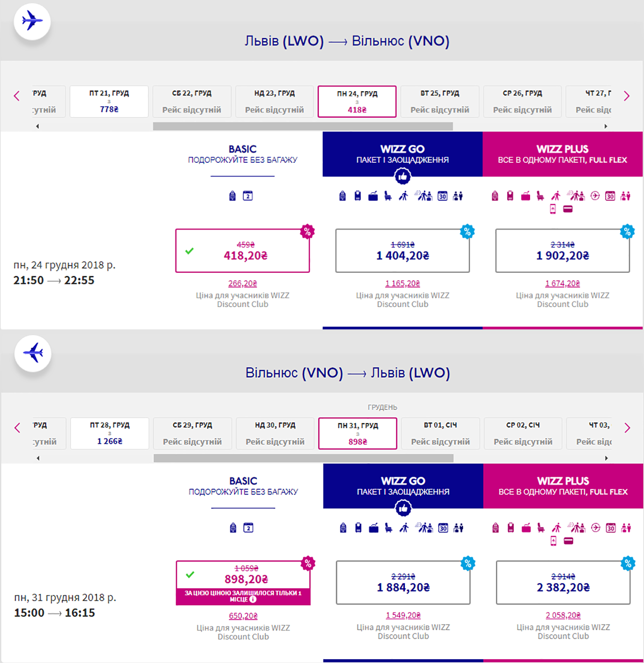Select the outbound BASIC fare 418,20₴
The image size is (644, 663).
[243, 251]
